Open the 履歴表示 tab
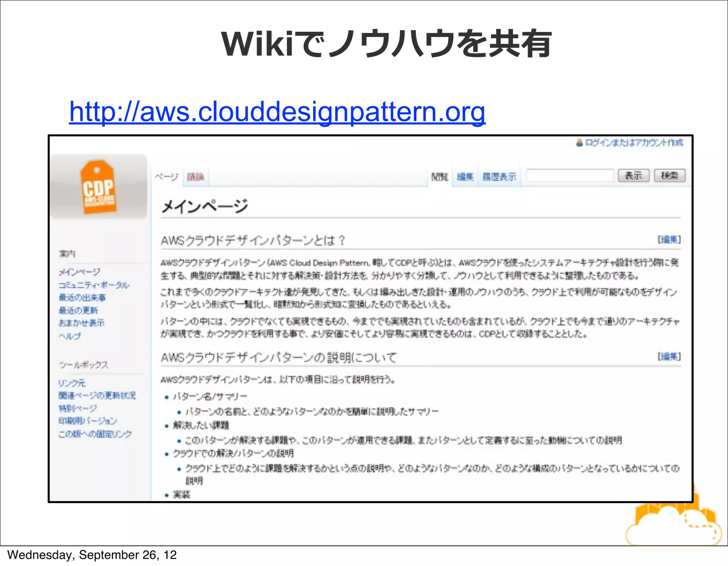This screenshot has width=728, height=566. (x=499, y=177)
